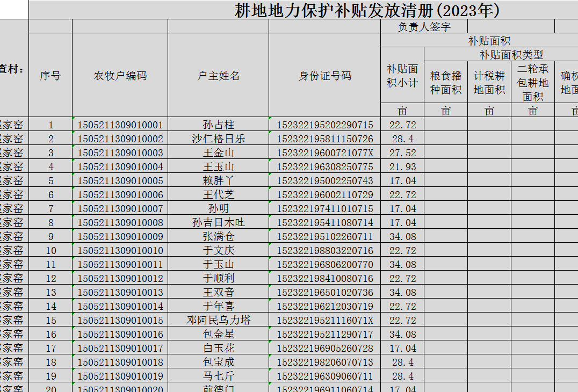Click the 补贴面积小计 header cell

point(402,76)
